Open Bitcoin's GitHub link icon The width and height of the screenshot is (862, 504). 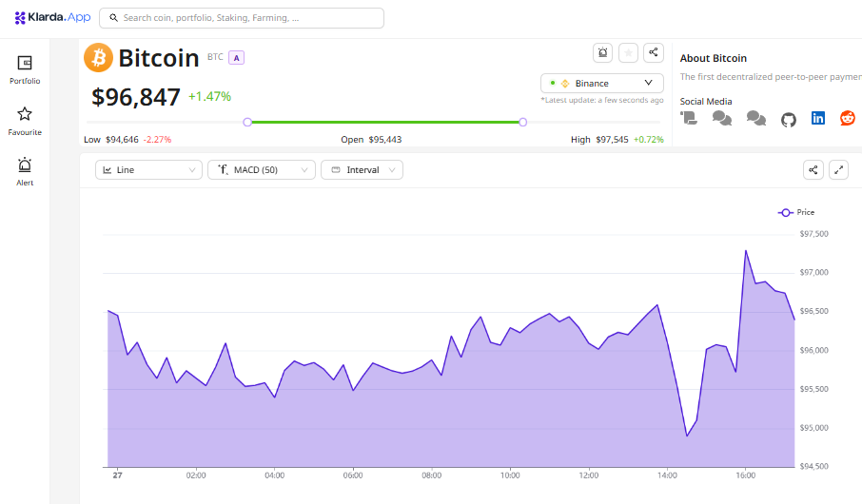coord(789,119)
